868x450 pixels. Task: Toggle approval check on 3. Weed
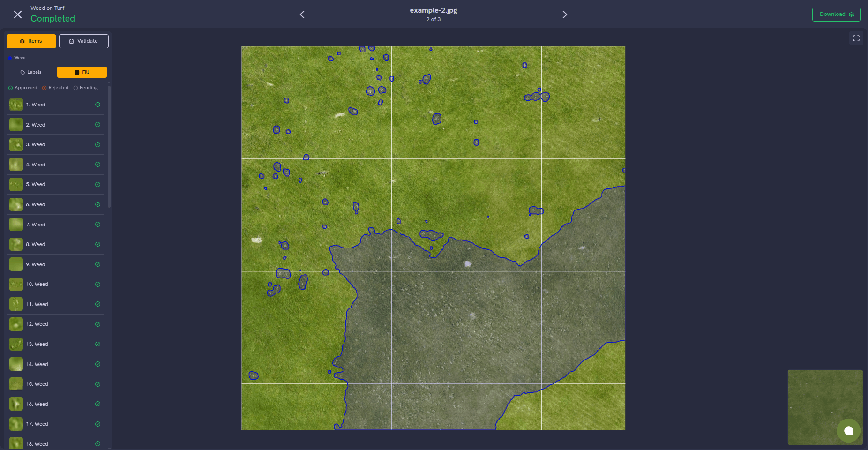97,144
